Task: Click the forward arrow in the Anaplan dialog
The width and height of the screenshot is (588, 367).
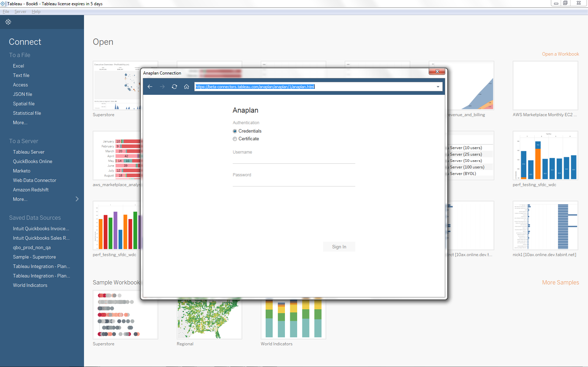Action: tap(162, 87)
